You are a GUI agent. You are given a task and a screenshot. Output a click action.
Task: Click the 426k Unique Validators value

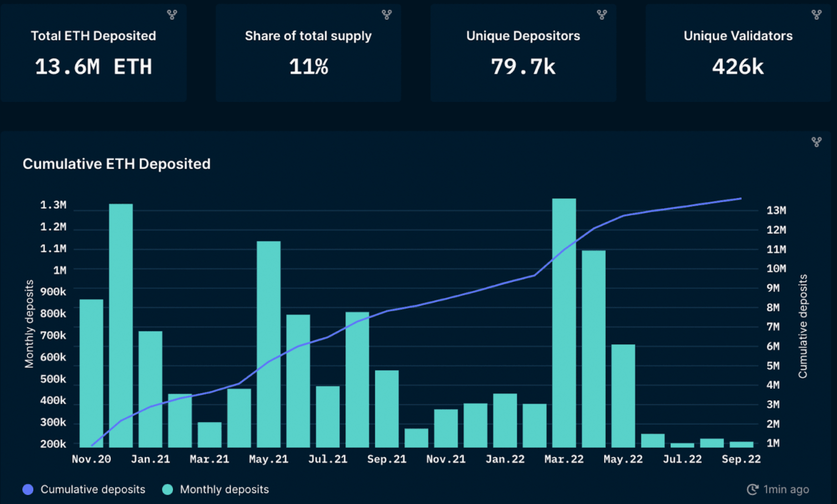click(x=738, y=67)
